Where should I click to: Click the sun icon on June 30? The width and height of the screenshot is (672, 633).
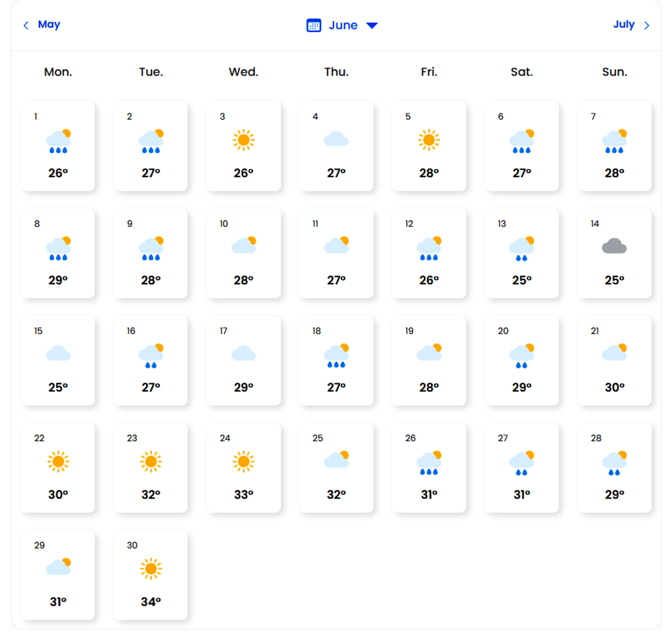pyautogui.click(x=151, y=569)
